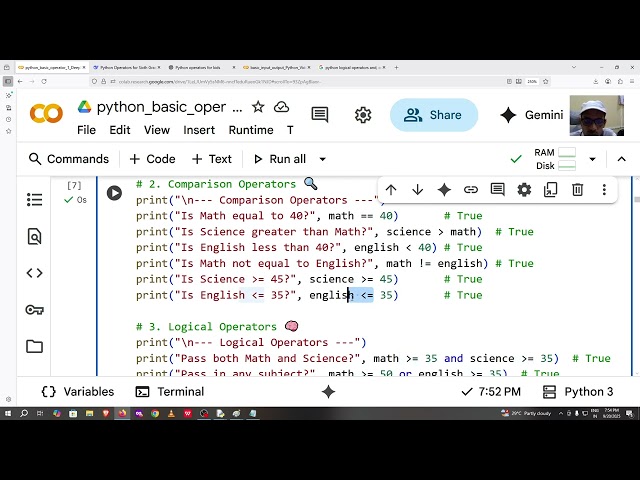
Task: Open the Terminal panel
Action: click(x=169, y=392)
